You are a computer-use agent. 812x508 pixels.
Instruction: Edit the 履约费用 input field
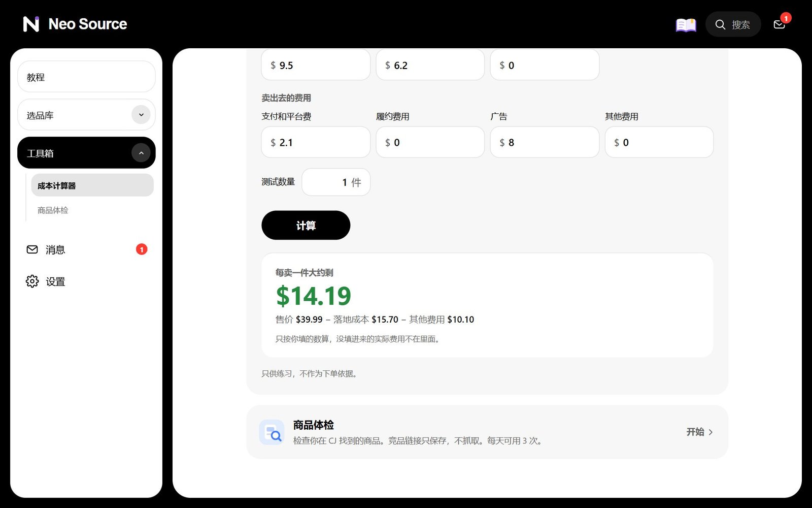(x=430, y=142)
